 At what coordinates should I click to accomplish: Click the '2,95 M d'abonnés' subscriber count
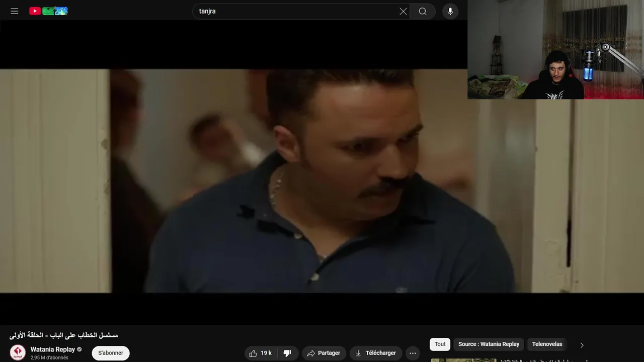click(x=49, y=358)
